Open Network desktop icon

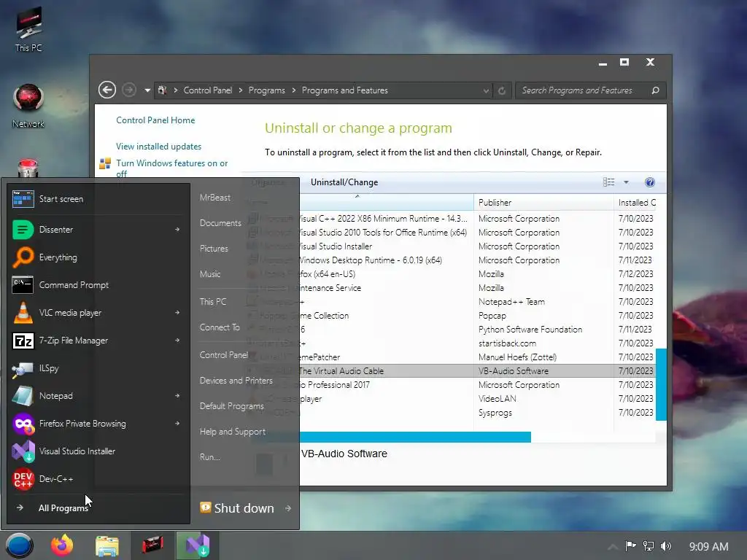pyautogui.click(x=28, y=106)
